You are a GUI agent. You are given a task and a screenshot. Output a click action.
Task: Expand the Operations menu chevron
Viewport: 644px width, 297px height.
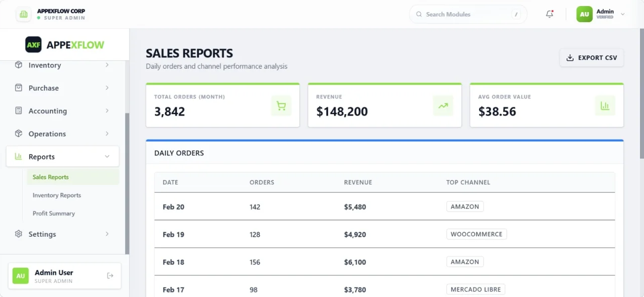(x=107, y=134)
